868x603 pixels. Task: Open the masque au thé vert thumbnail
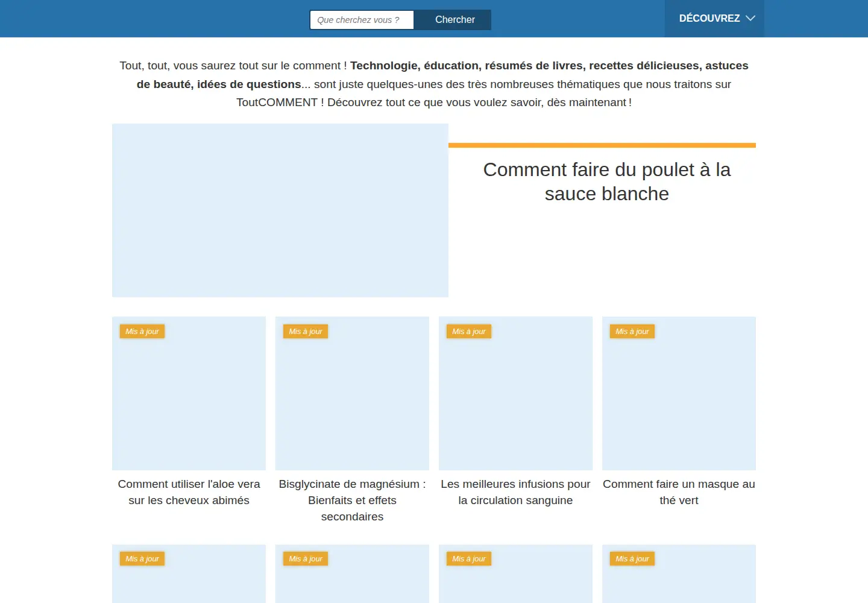click(x=679, y=393)
